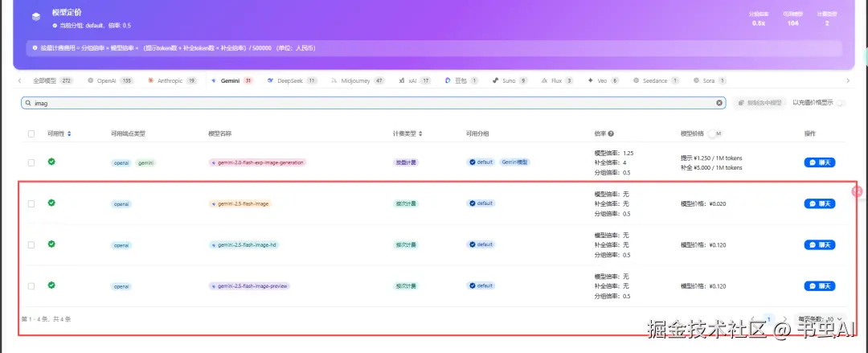Click the Veo sparkle icon in tabs
The width and height of the screenshot is (868, 353).
591,80
